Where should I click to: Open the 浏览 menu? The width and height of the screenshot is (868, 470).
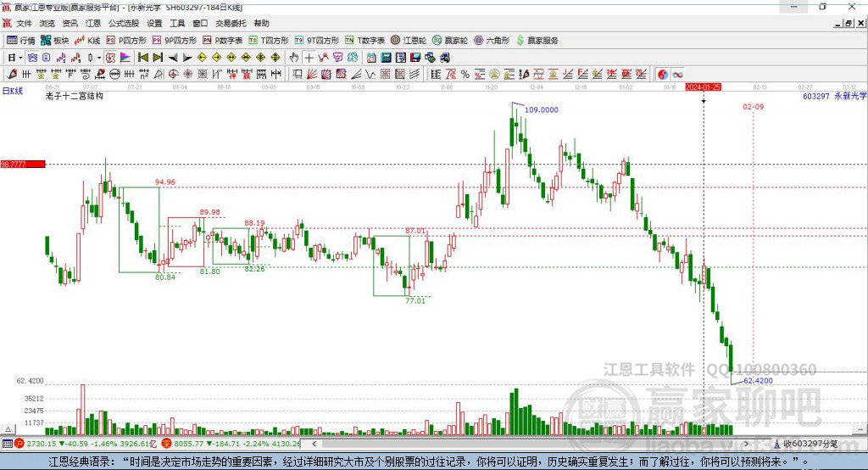[47, 23]
